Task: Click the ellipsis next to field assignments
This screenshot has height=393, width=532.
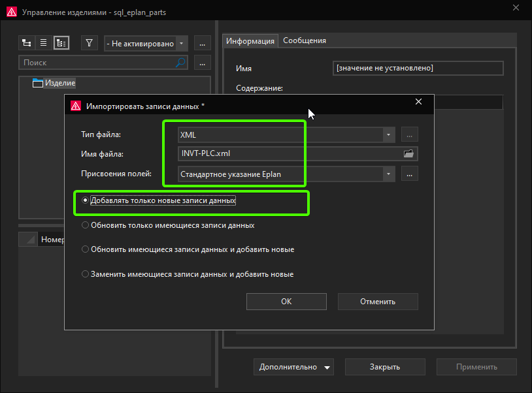Action: pyautogui.click(x=409, y=174)
